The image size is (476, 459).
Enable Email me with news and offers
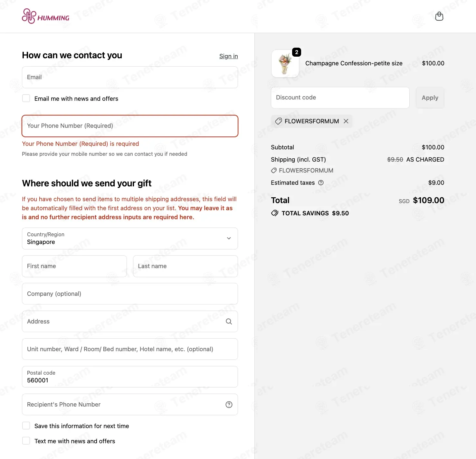(x=26, y=98)
